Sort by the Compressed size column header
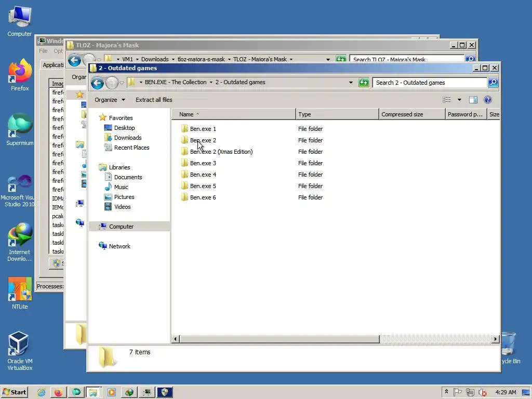The height and width of the screenshot is (399, 532). tap(412, 114)
